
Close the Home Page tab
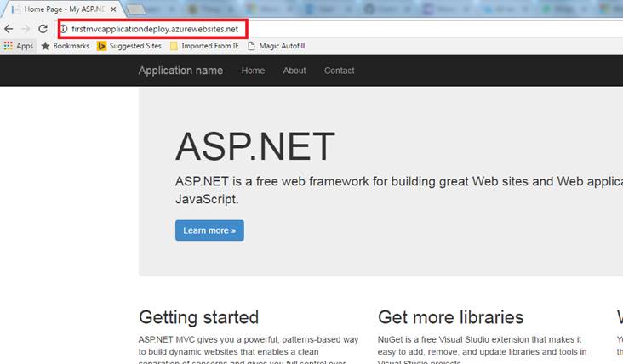(113, 9)
